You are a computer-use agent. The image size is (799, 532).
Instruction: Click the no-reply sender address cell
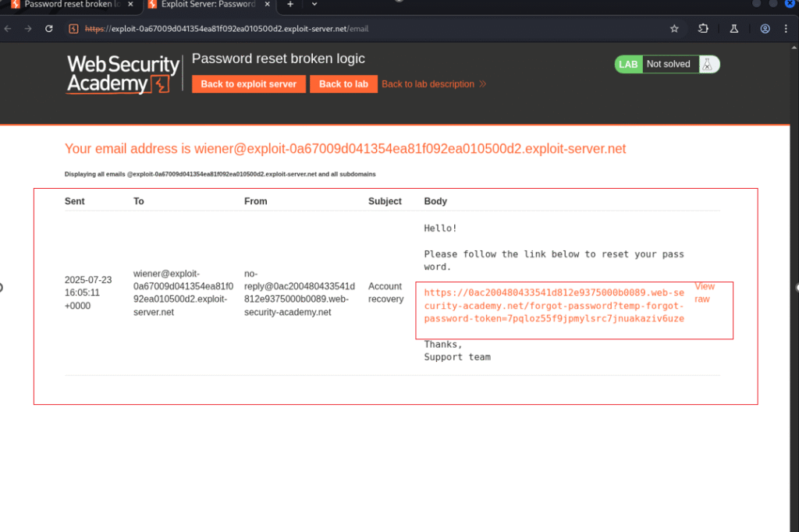coord(300,293)
